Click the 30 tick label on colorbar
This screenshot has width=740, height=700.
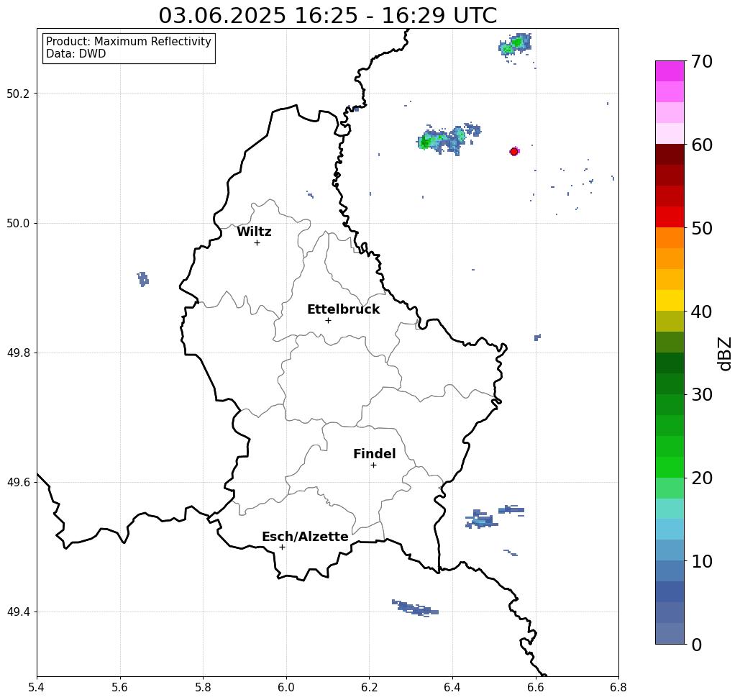pyautogui.click(x=702, y=395)
